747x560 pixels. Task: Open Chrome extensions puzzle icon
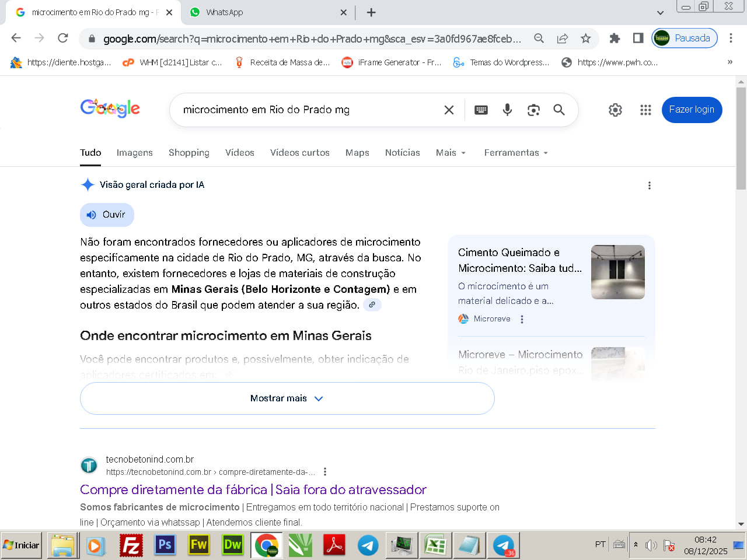tap(615, 38)
